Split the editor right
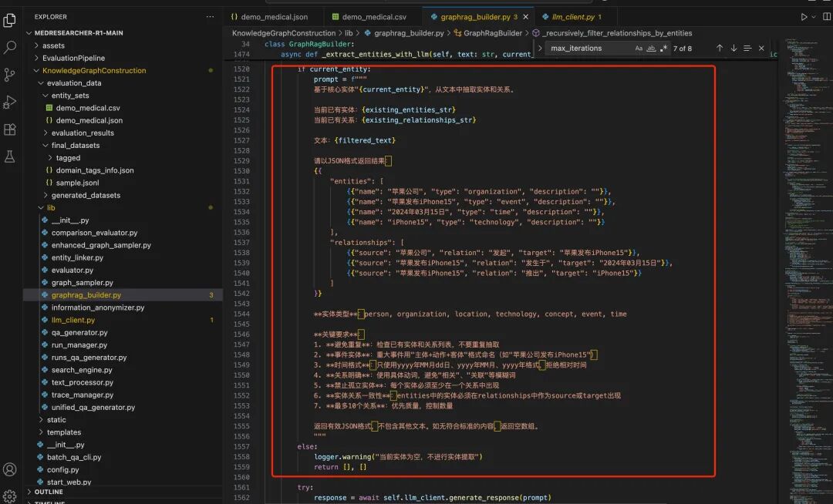Screen dimensions: 833x504 click(x=827, y=17)
